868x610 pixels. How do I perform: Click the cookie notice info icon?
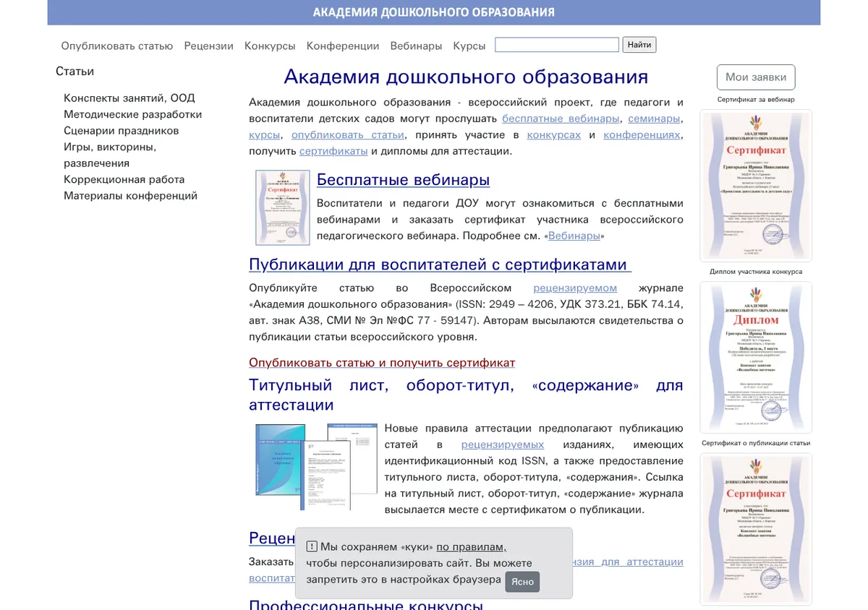(312, 546)
